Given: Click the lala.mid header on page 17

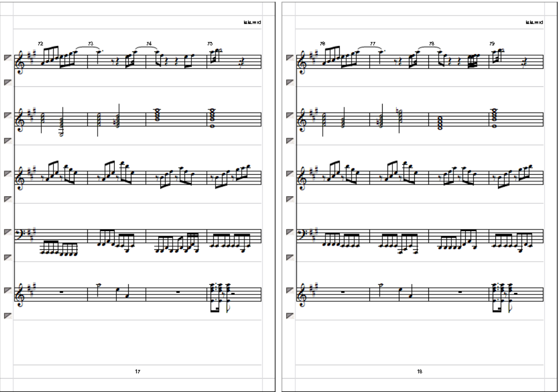Looking at the screenshot, I should click(252, 23).
